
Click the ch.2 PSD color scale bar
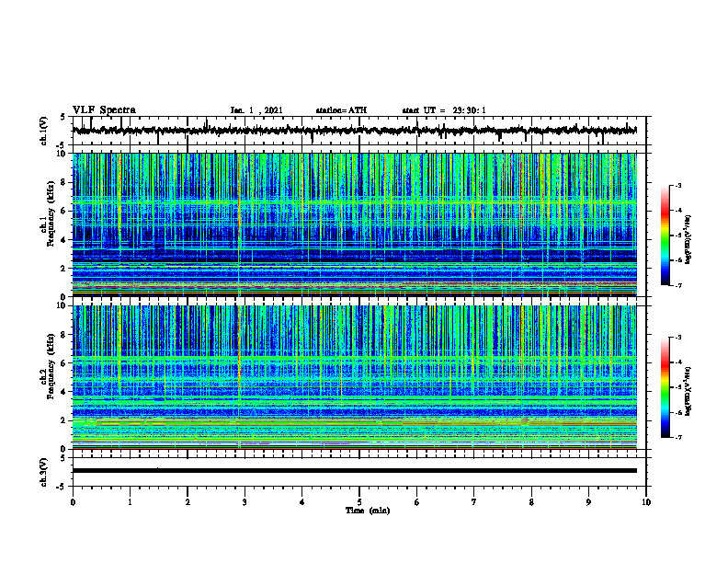(665, 387)
